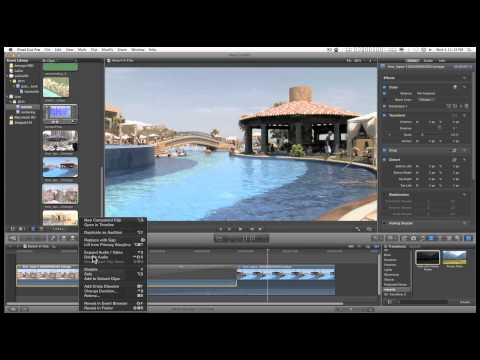480x360 pixels.
Task: Click the Play button under the viewer
Action: pyautogui.click(x=240, y=229)
